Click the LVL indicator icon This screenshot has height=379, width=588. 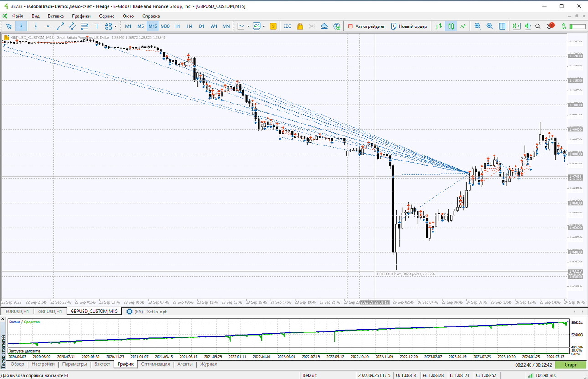point(563,26)
